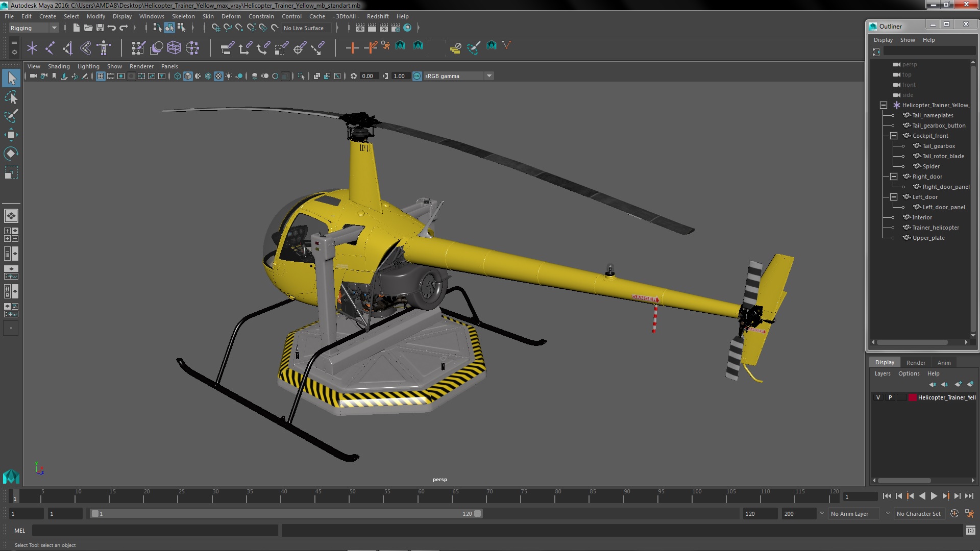
Task: Switch to the Render layer tab
Action: 916,363
